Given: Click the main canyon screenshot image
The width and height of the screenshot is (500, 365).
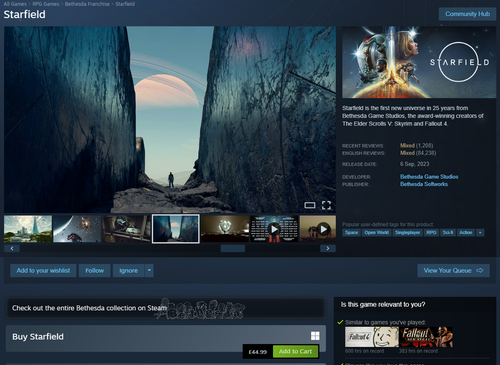Looking at the screenshot, I should (x=170, y=120).
